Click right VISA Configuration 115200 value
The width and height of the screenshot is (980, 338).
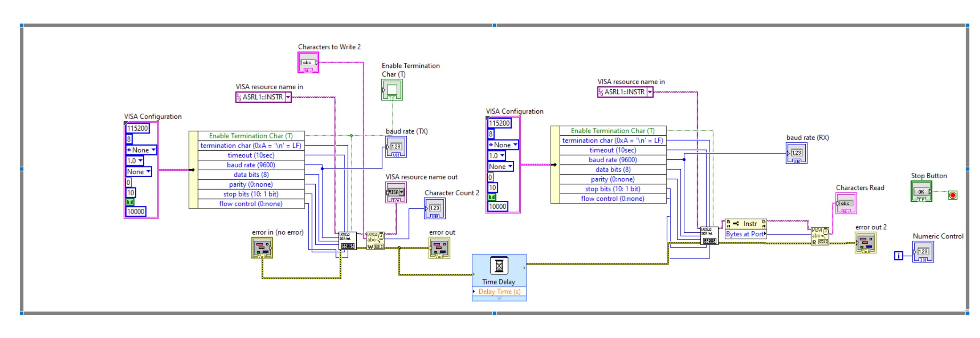[x=499, y=123]
